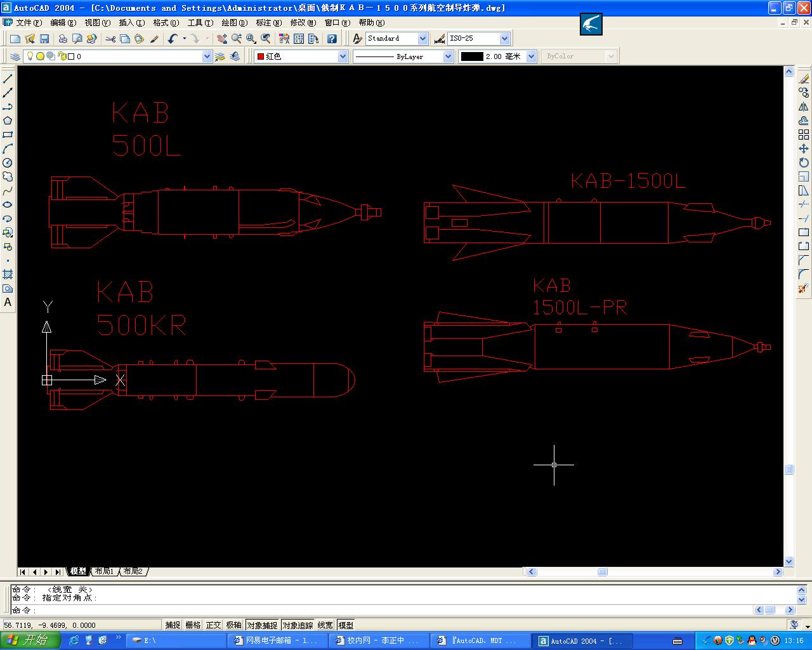This screenshot has width=812, height=650.
Task: Select the Multiline Text tool
Action: pyautogui.click(x=8, y=302)
